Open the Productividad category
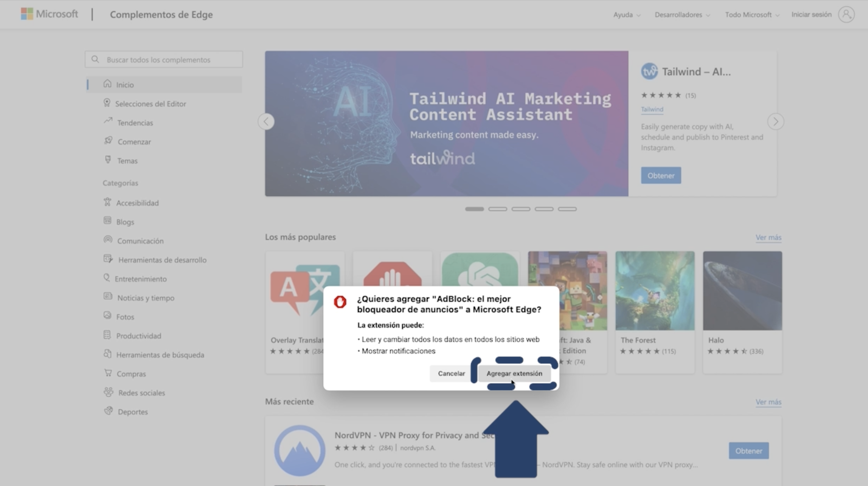The height and width of the screenshot is (486, 868). [x=138, y=336]
